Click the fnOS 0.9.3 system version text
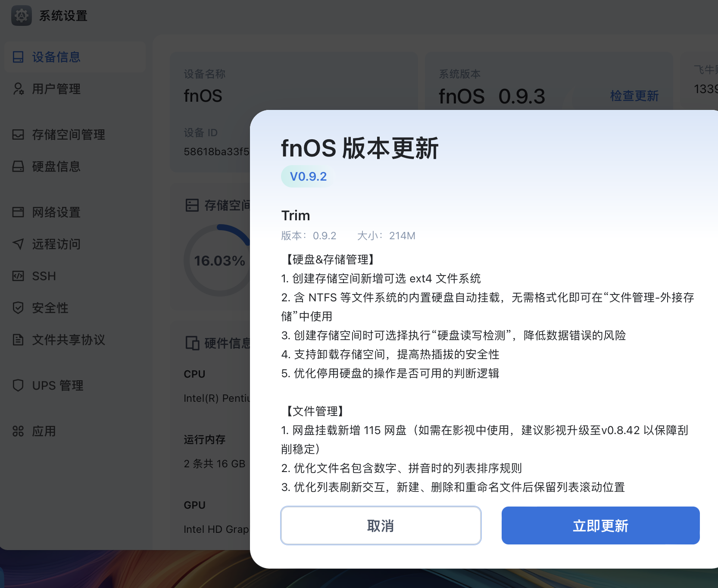718x588 pixels. [x=492, y=96]
